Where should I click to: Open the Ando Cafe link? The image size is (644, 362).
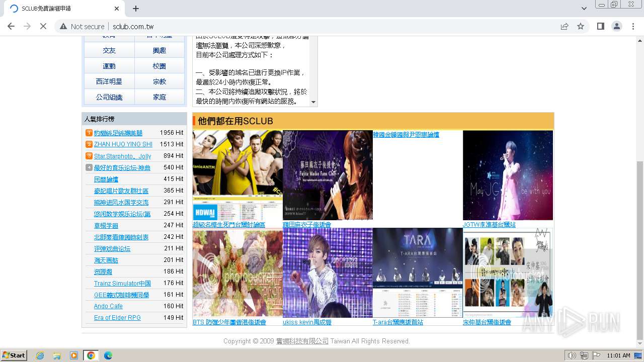pyautogui.click(x=108, y=306)
